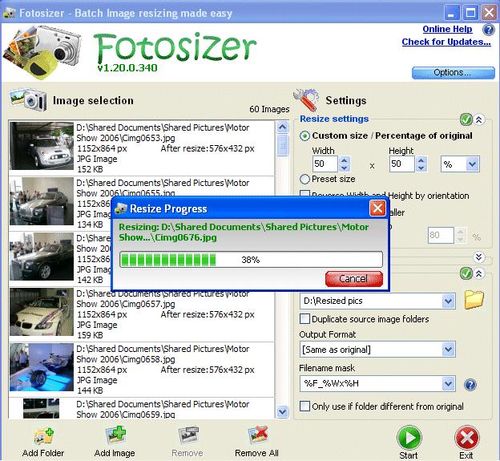Viewport: 500px width, 461px height.
Task: Open the Options dialog
Action: click(x=453, y=73)
